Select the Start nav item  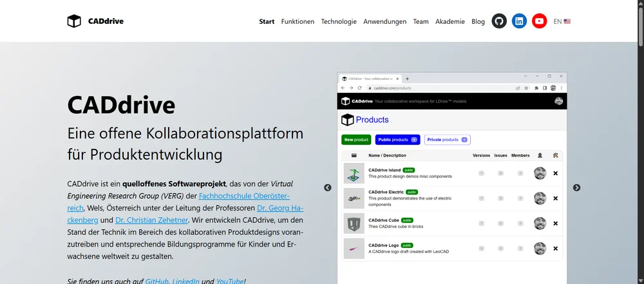point(267,21)
